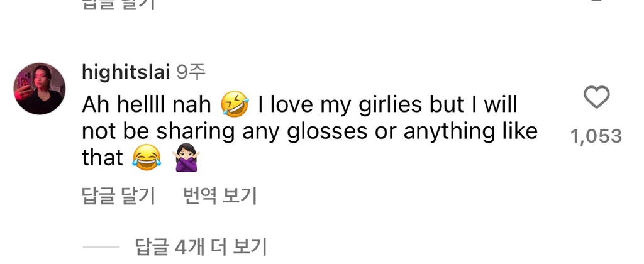Click the crossed-arms no gesture emoji

[x=185, y=158]
